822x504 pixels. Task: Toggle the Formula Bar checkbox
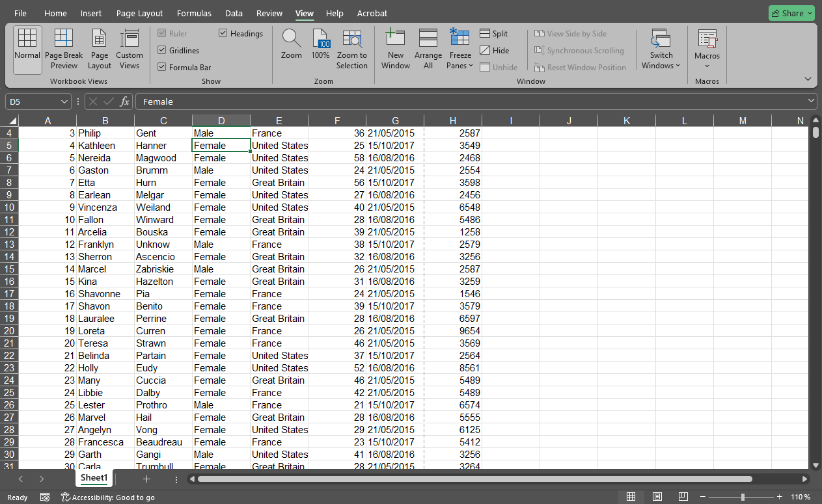click(162, 67)
